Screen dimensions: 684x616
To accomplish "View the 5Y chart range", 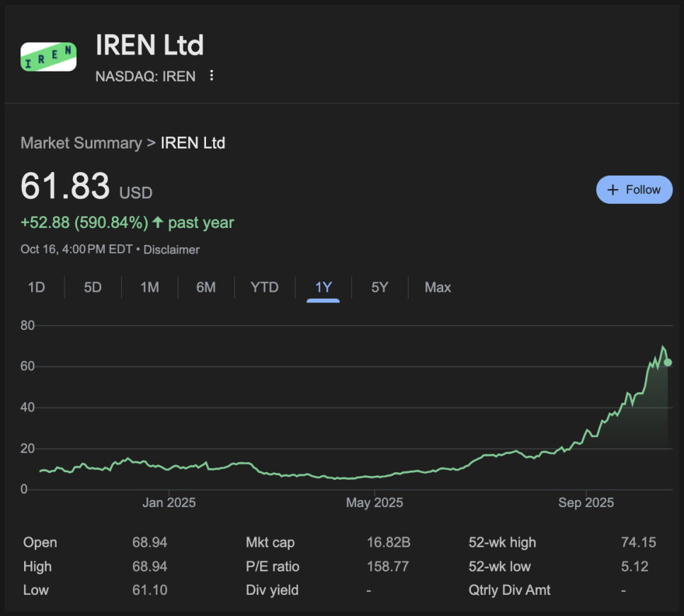I will 380,287.
